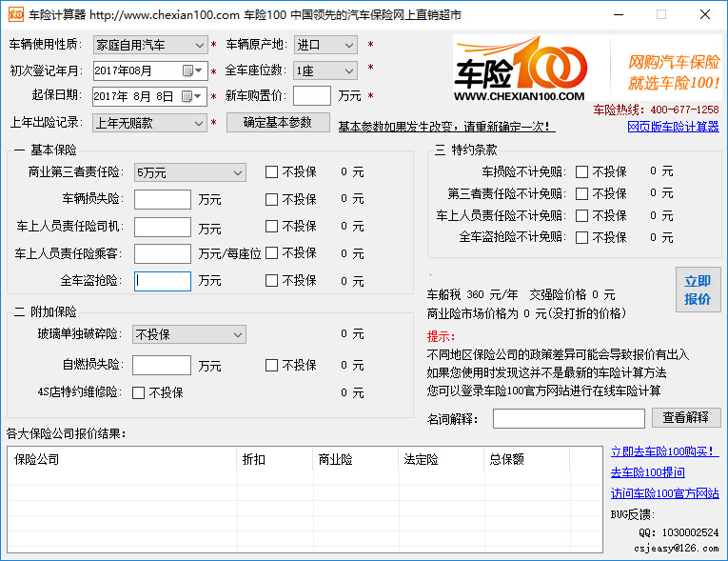Screen dimensions: 728x561
Task: Click the 查看解释 button
Action: pyautogui.click(x=686, y=417)
